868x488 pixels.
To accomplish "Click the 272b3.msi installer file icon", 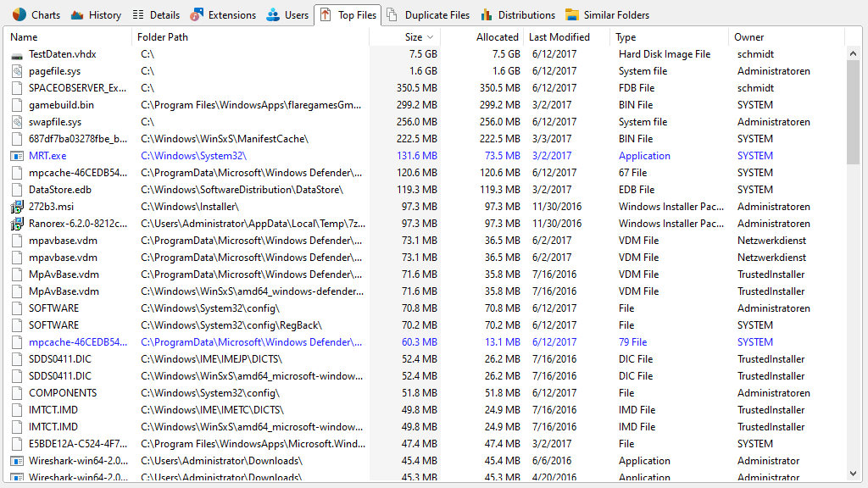I will pyautogui.click(x=17, y=207).
